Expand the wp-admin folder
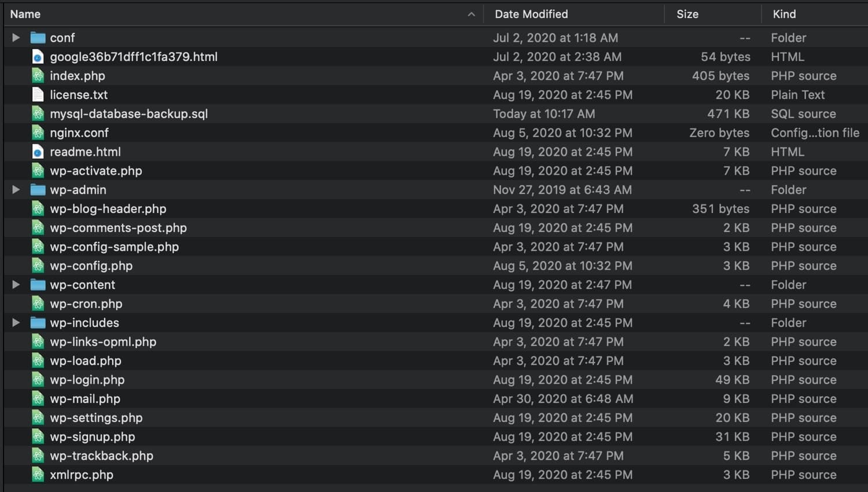The height and width of the screenshot is (492, 868). (15, 189)
